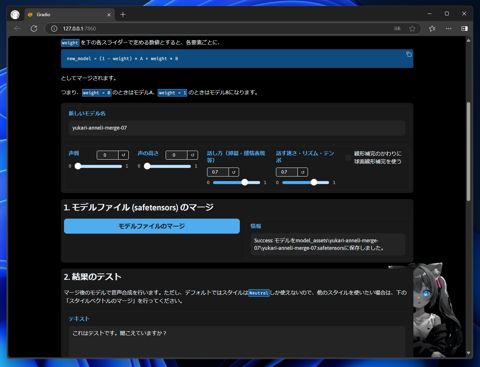The image size is (480, 367).
Task: Reset the 話し方 slider value
Action: coord(234,172)
